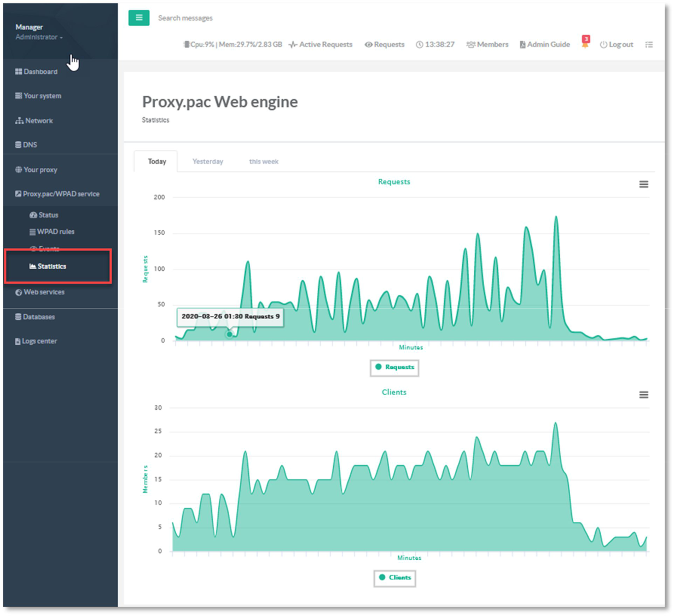Toggle the Clients series legend item
Screen dimensions: 674x616
395,578
